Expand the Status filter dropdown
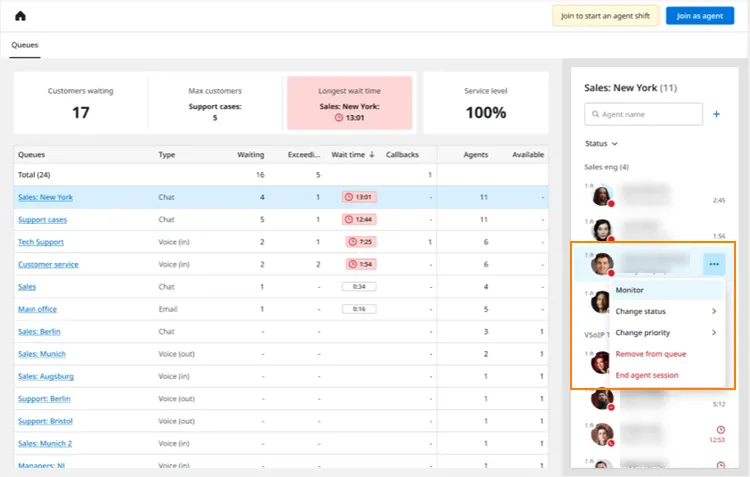The height and width of the screenshot is (477, 750). 601,144
